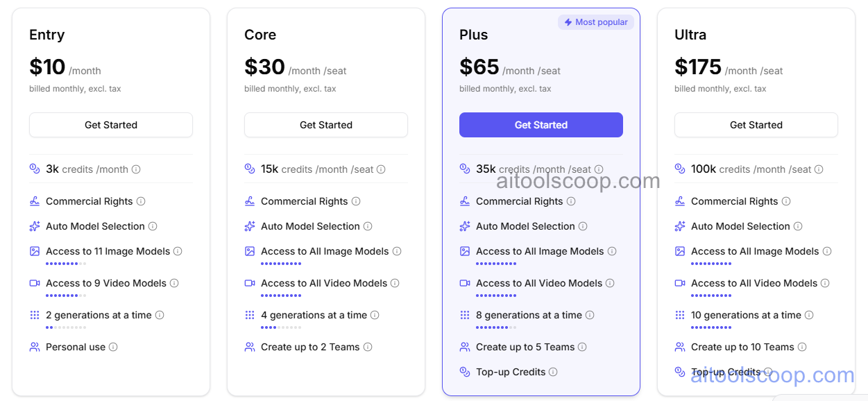Select the Teams icon next to Create up to 5 Teams

pyautogui.click(x=465, y=347)
